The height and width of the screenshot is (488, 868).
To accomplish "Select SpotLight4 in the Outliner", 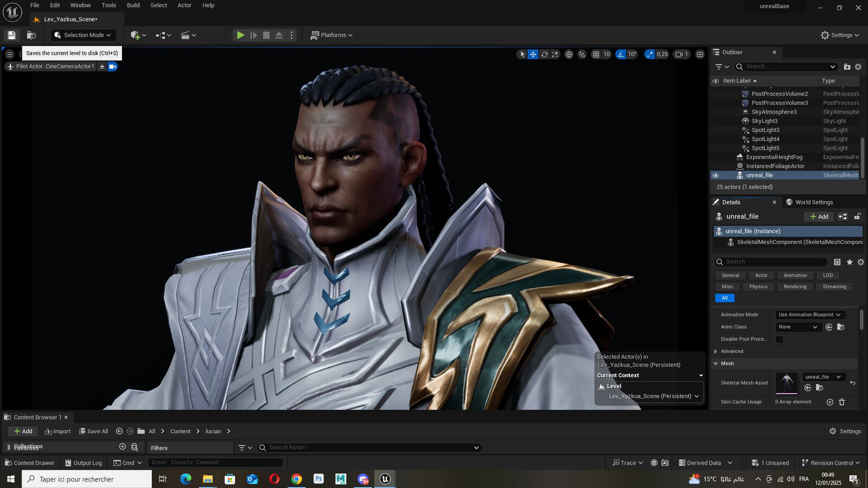I will click(765, 139).
